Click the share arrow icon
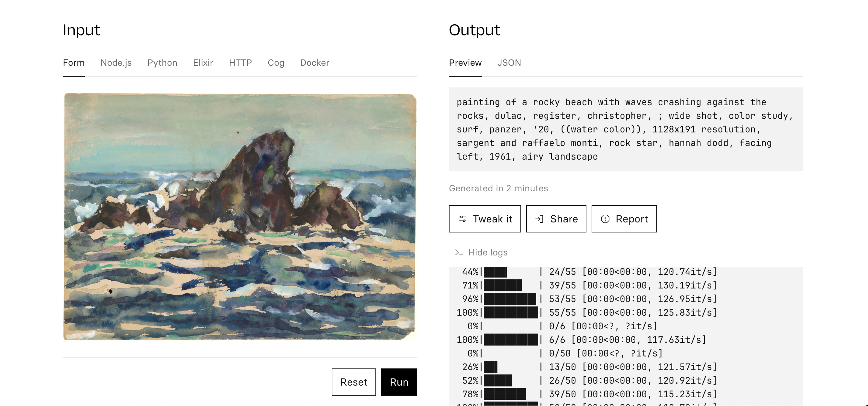Viewport: 868px width, 406px height. click(539, 219)
